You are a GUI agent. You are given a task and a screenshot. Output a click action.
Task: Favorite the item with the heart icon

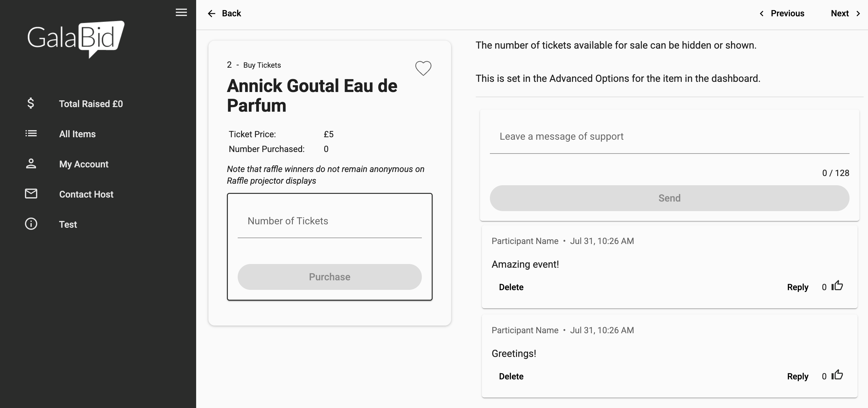[x=423, y=68]
